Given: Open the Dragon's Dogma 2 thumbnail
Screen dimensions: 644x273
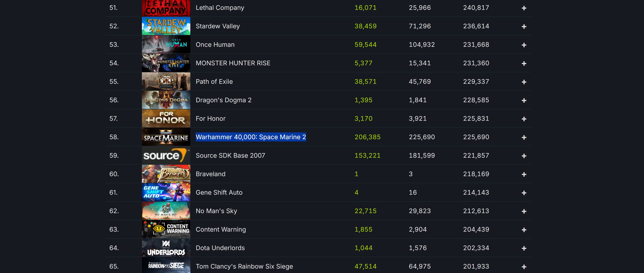Looking at the screenshot, I should [166, 100].
